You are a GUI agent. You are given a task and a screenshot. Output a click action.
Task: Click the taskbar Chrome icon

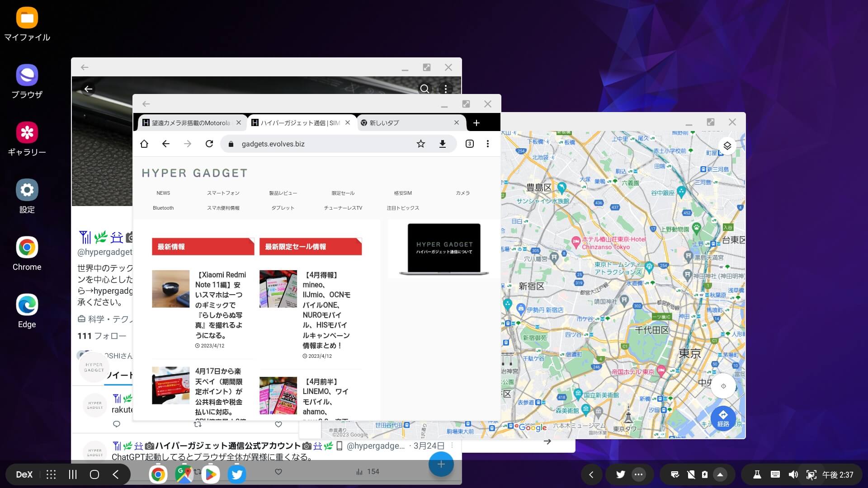point(158,474)
